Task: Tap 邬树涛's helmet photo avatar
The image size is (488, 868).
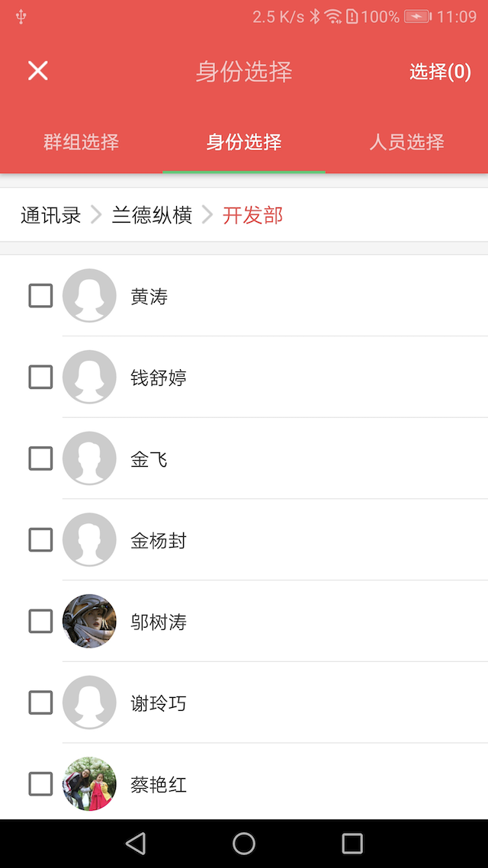Action: (x=89, y=622)
